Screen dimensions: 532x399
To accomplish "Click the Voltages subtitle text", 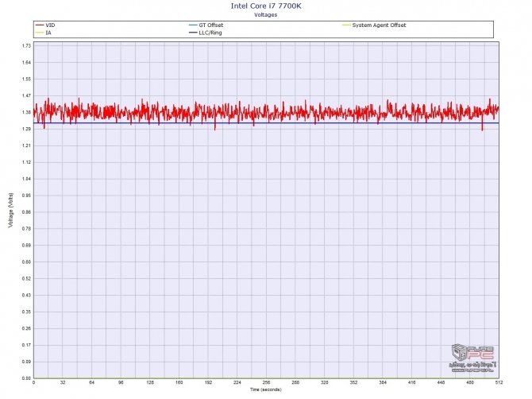I will click(266, 14).
